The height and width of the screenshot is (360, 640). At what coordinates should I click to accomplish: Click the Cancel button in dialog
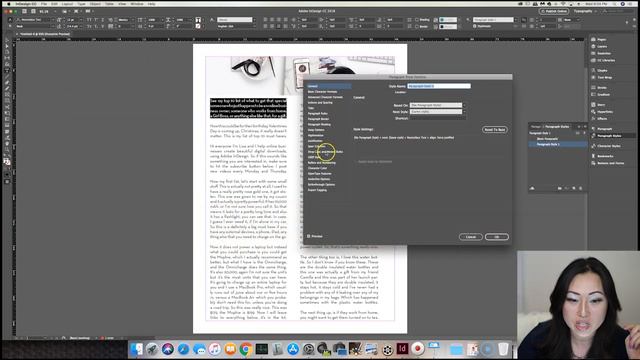(x=471, y=237)
